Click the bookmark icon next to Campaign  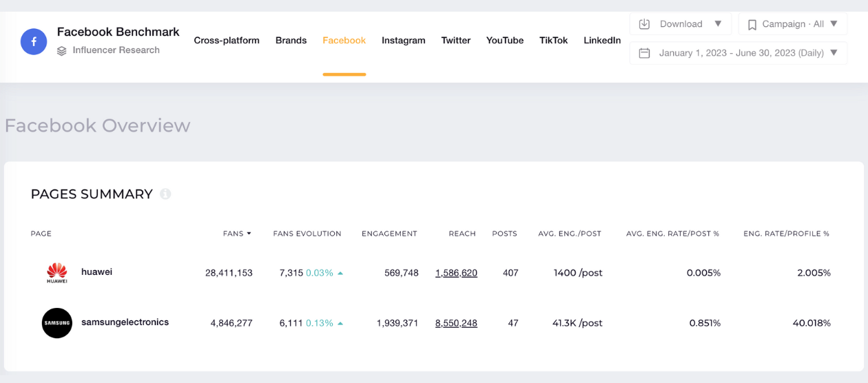[752, 24]
